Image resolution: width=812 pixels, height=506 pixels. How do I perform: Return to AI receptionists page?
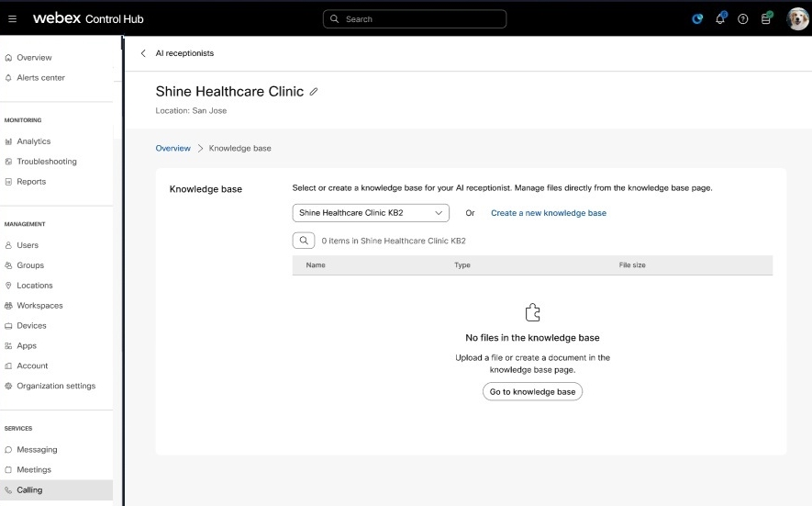(184, 53)
